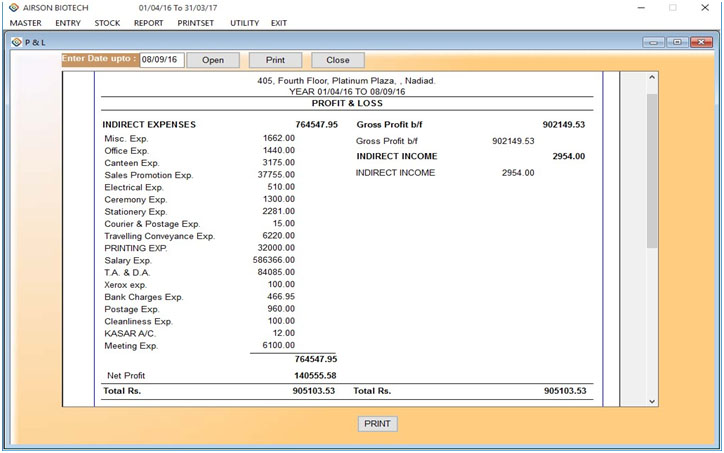Open the REPORT menu
The height and width of the screenshot is (453, 724).
click(x=148, y=23)
